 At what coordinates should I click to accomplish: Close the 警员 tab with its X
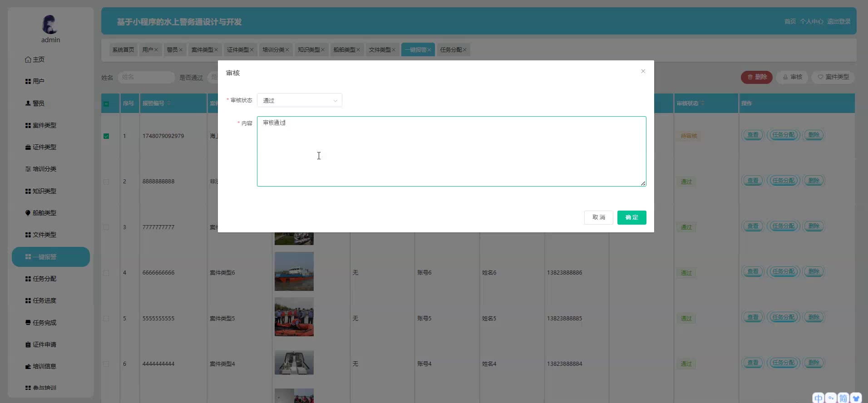[181, 50]
